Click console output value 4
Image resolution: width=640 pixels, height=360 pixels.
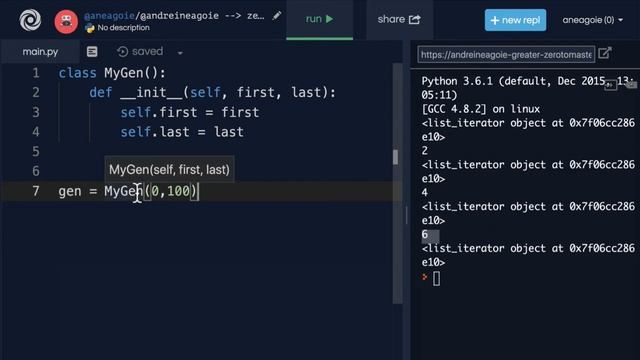point(425,193)
